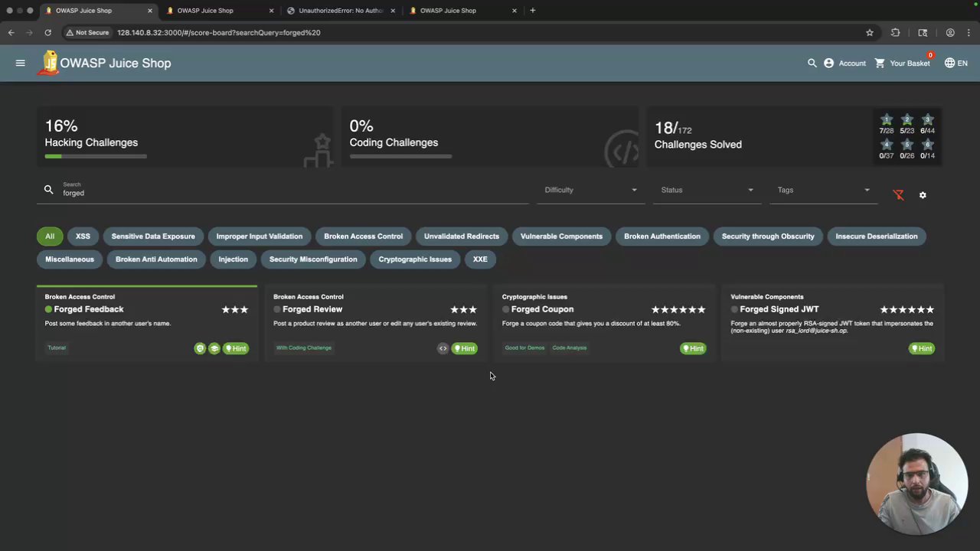
Task: Toggle the Improper Input Validation category
Action: point(260,236)
